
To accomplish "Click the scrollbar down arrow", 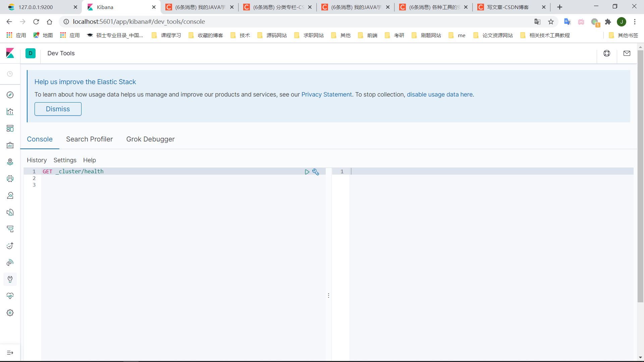I will pyautogui.click(x=640, y=357).
